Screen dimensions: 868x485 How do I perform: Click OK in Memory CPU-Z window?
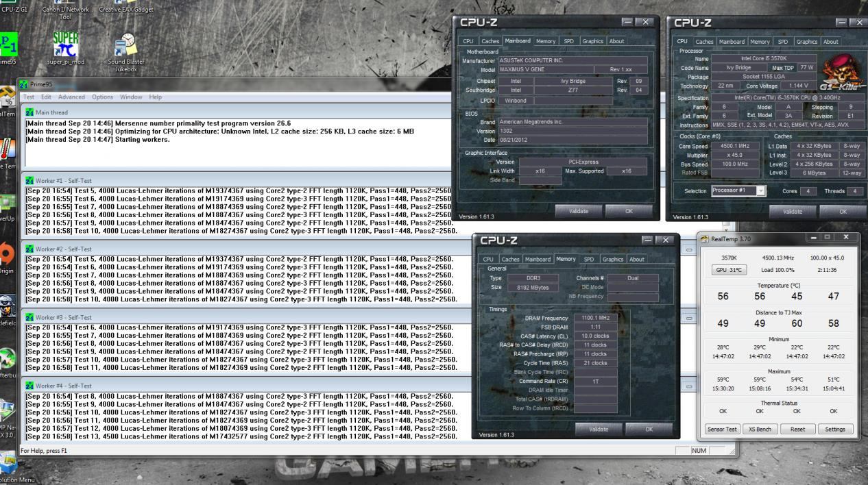(x=649, y=429)
